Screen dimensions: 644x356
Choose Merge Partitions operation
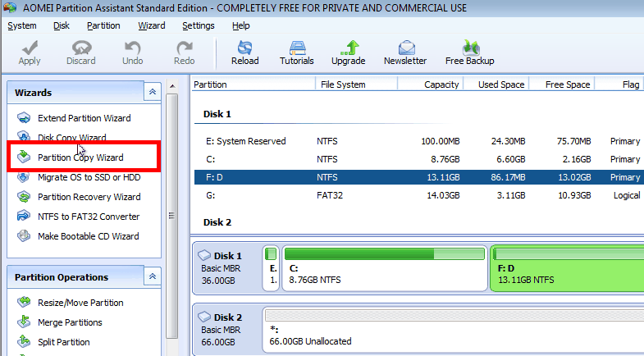pos(70,322)
